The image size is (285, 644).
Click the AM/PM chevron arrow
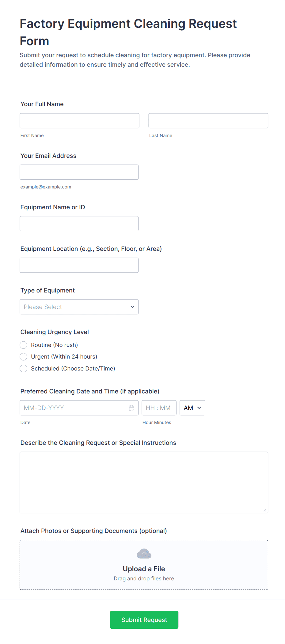point(199,408)
